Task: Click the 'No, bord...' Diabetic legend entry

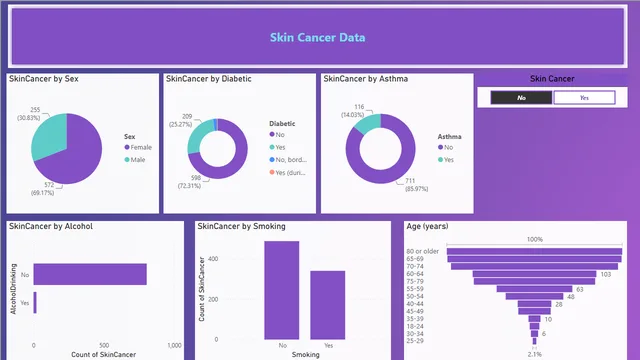Action: coord(288,160)
